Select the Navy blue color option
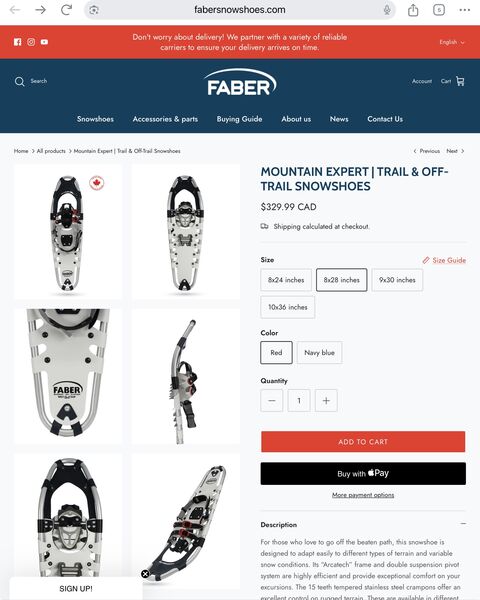 (x=319, y=352)
